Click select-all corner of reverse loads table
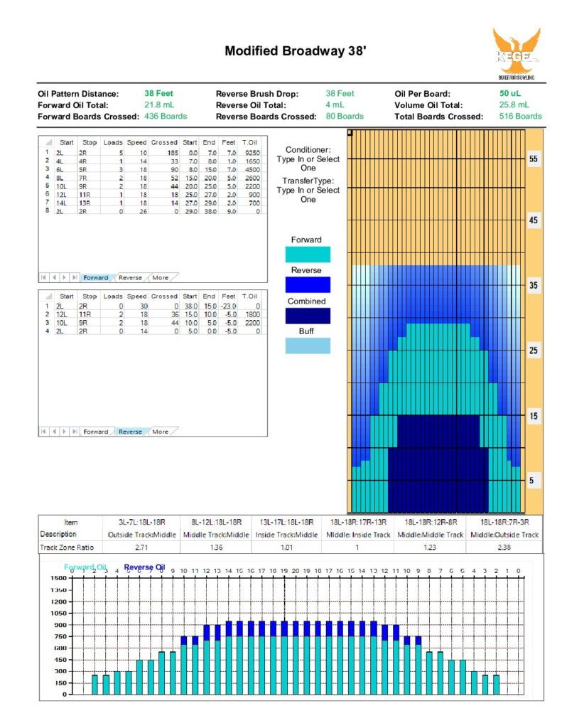Image resolution: width=562 pixels, height=728 pixels. [x=48, y=296]
